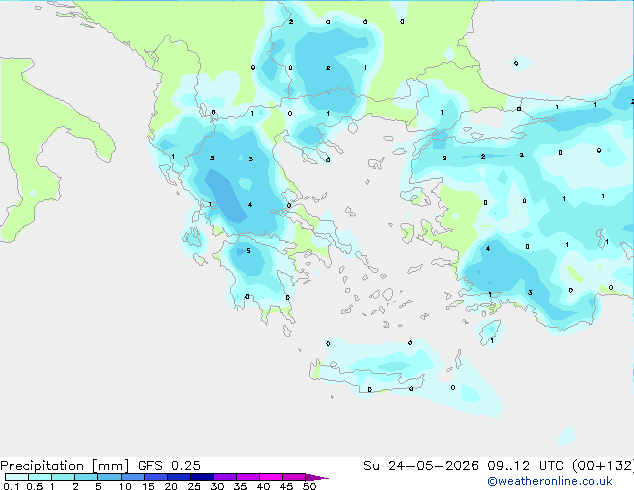Click the "Precipitation [mm]" title text
Viewport: 634px width, 490px height.
(65, 466)
